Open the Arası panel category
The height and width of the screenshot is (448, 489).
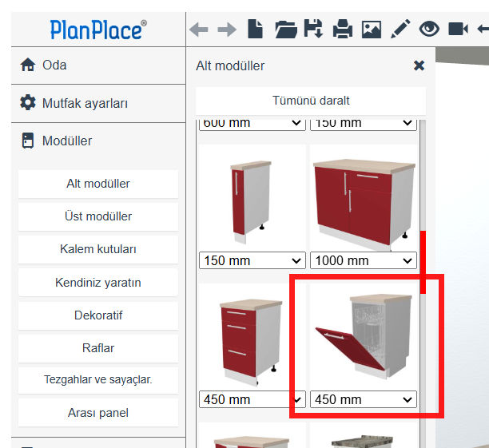coord(98,413)
